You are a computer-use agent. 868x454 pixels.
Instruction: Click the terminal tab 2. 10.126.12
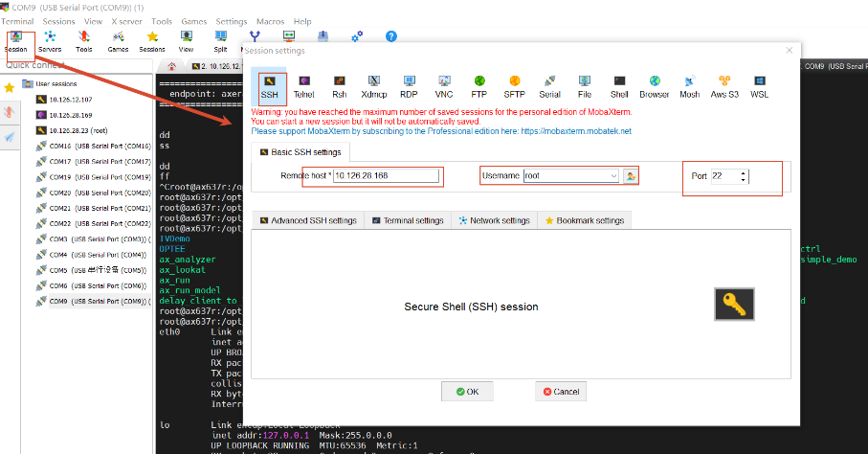[x=216, y=66]
